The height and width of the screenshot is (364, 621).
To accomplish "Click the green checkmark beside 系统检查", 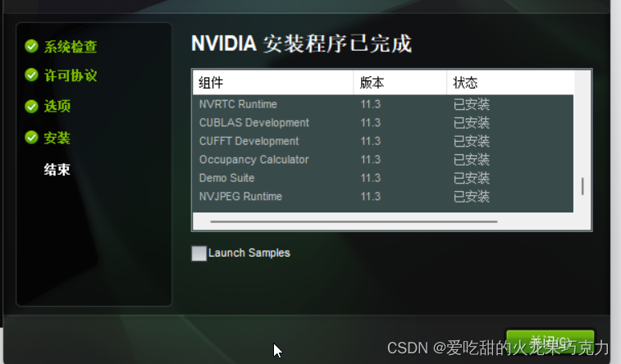I will (x=31, y=46).
